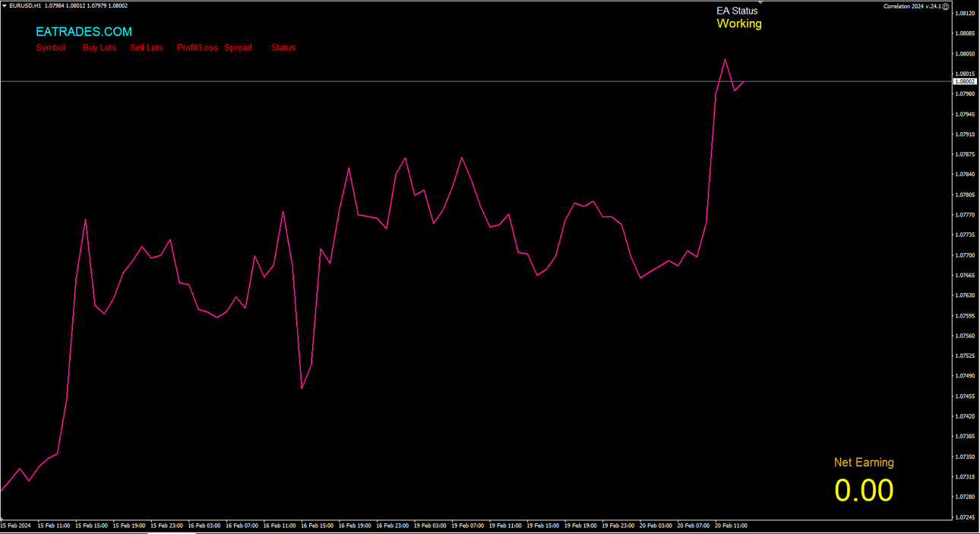The width and height of the screenshot is (980, 534).
Task: Click the 1.08050 price scale label
Action: click(966, 54)
